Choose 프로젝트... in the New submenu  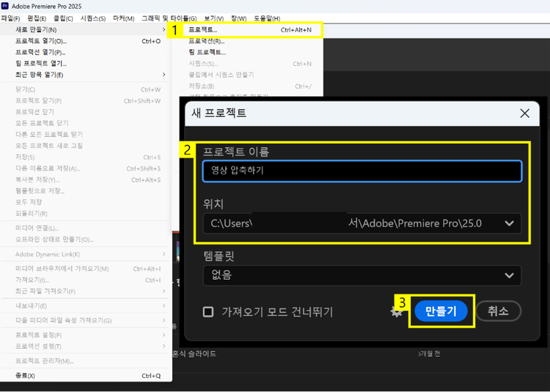coord(252,30)
